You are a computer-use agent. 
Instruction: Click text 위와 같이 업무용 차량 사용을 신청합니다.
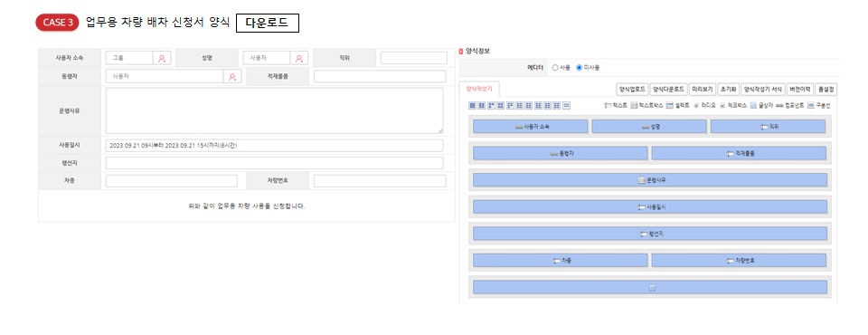(x=247, y=206)
